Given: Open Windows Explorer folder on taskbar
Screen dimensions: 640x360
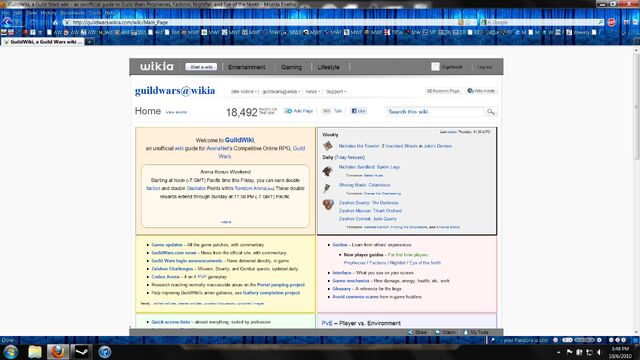Looking at the screenshot, I should (x=35, y=351).
